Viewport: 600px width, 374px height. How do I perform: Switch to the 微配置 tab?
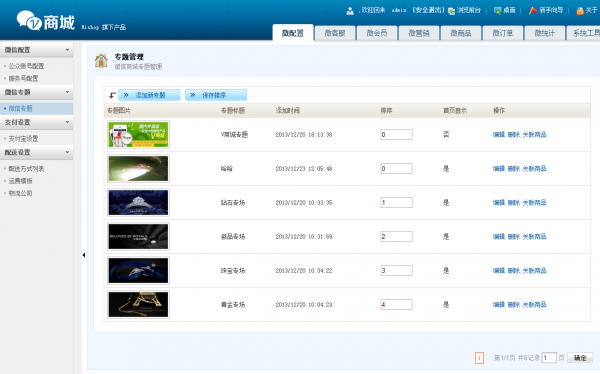pyautogui.click(x=293, y=33)
